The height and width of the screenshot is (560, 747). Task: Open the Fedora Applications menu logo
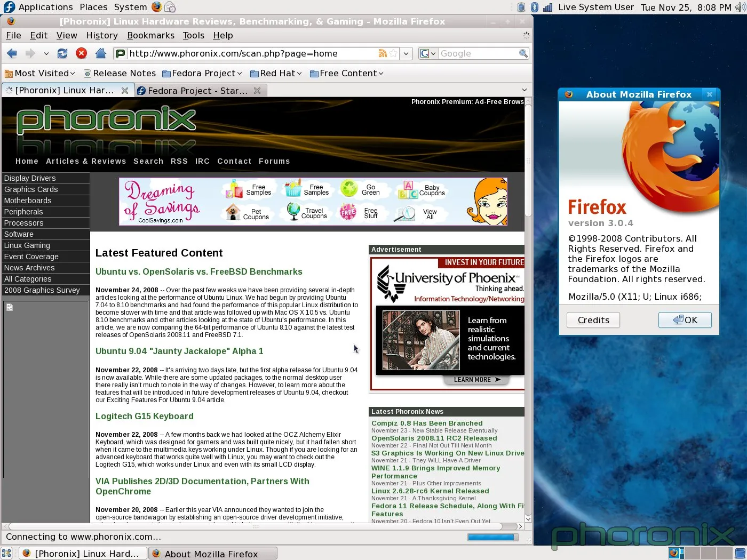click(9, 7)
